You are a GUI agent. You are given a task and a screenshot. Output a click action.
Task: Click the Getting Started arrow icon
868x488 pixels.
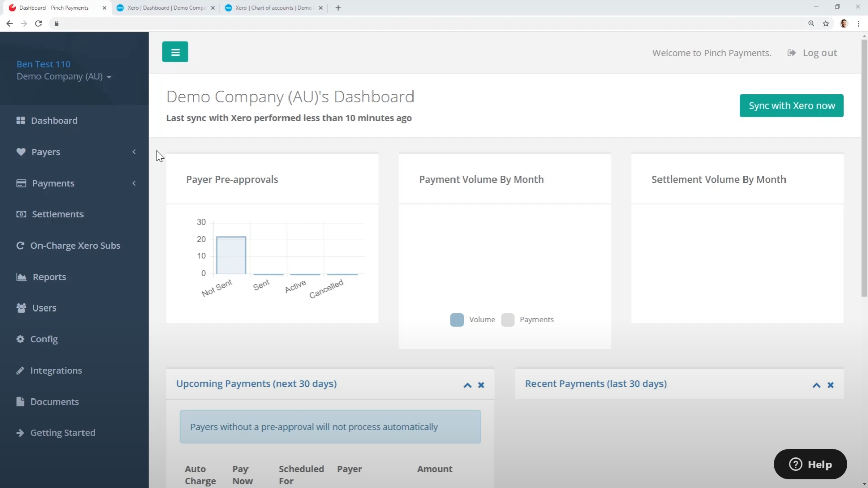pyautogui.click(x=20, y=433)
